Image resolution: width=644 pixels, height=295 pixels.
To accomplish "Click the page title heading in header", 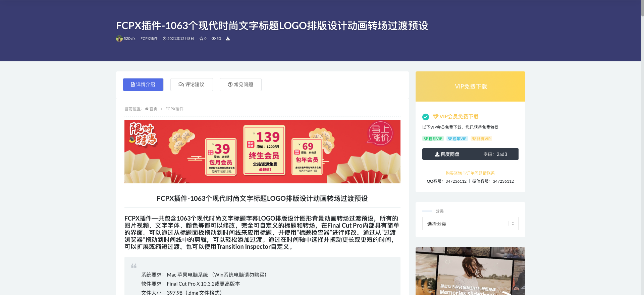I will pyautogui.click(x=272, y=25).
